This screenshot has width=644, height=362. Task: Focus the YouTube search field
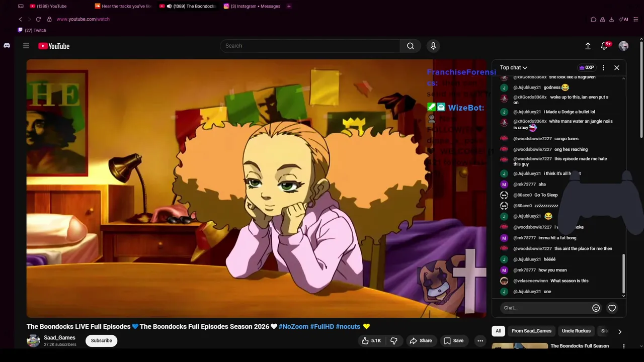click(310, 46)
